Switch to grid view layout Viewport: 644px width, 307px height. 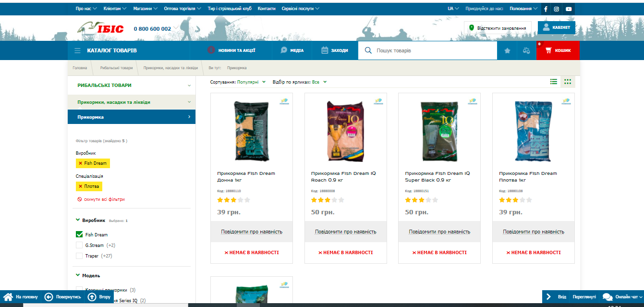568,82
